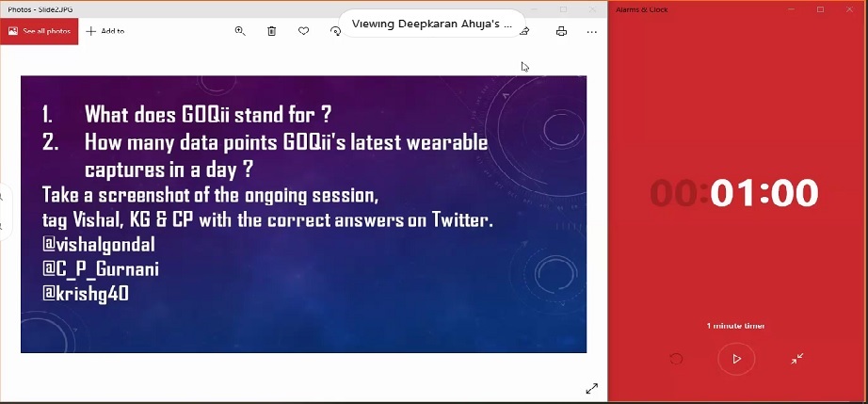The width and height of the screenshot is (868, 404).
Task: Close the Photos window
Action: pos(592,9)
